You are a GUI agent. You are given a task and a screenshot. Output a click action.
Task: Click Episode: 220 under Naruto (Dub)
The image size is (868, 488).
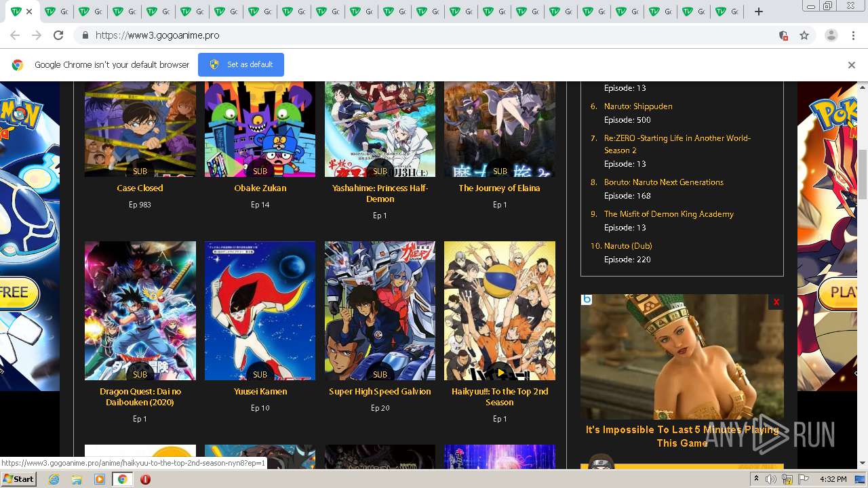[627, 260]
